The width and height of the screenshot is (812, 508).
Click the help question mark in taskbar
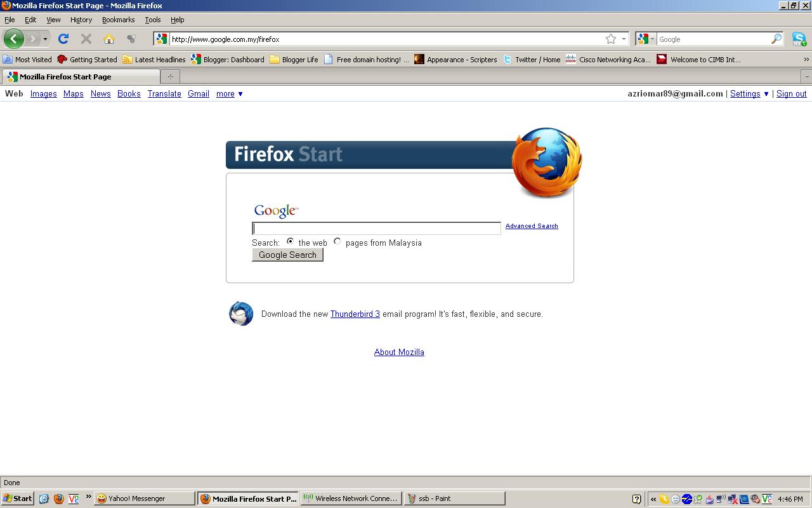[x=637, y=498]
